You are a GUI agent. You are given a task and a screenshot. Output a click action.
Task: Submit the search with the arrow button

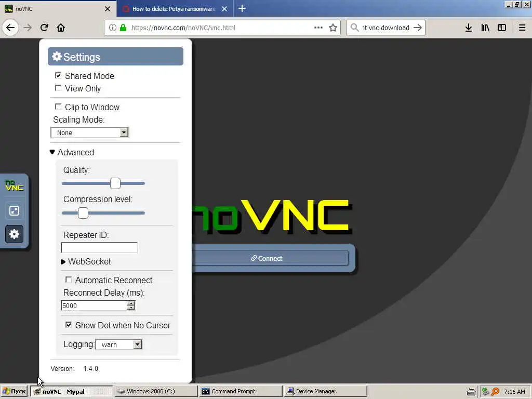(x=418, y=28)
